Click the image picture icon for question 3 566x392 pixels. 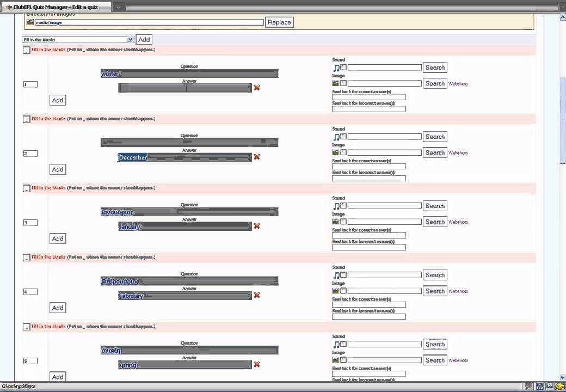coord(336,222)
